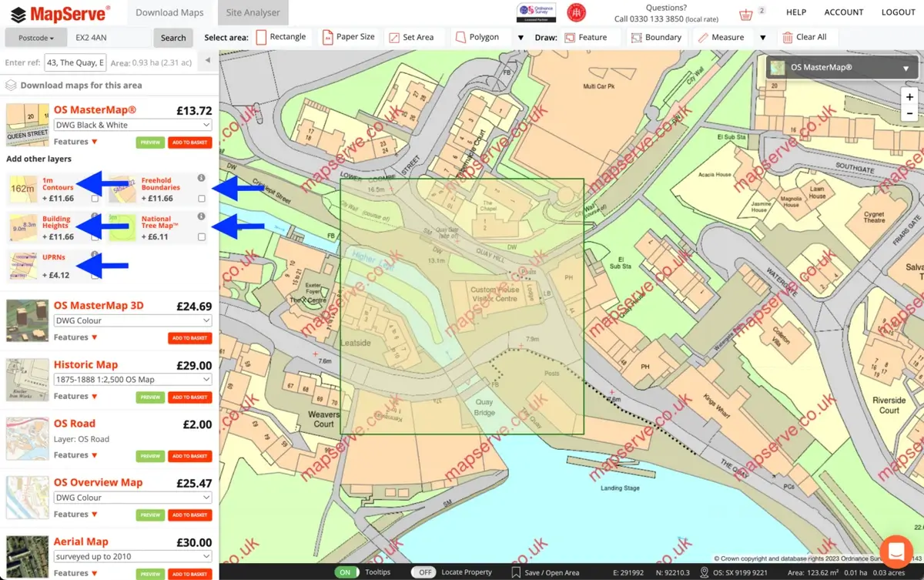This screenshot has height=580, width=924.
Task: Tick the National Tree Map checkbox
Action: [202, 237]
